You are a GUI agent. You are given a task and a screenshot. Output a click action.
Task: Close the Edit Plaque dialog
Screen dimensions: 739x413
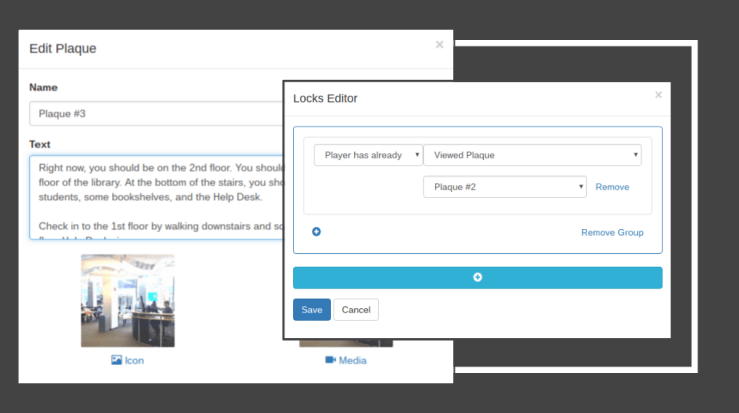439,44
